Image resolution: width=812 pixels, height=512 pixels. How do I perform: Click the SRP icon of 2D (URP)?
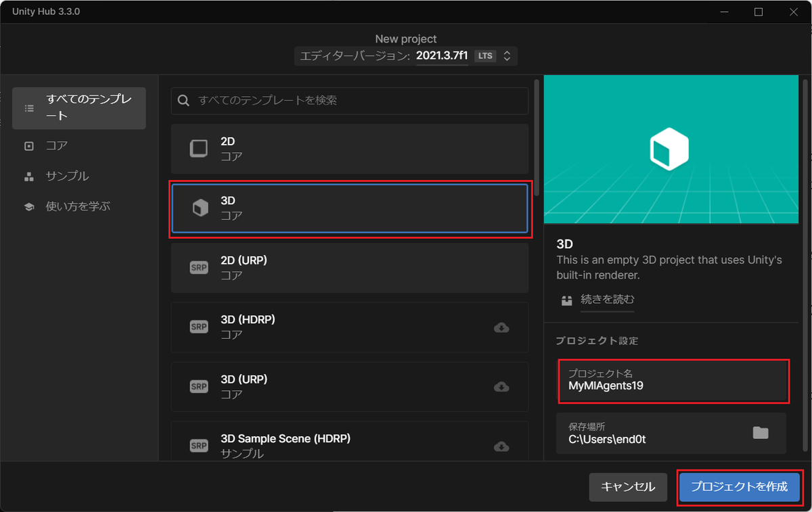click(x=198, y=268)
